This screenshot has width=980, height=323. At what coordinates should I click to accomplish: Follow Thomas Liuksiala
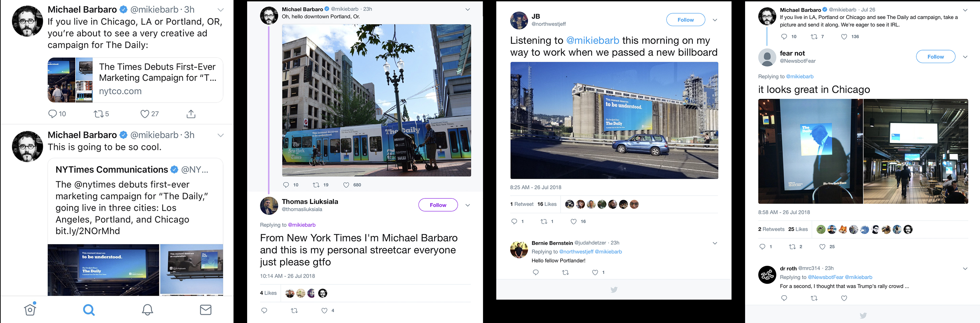pos(438,205)
